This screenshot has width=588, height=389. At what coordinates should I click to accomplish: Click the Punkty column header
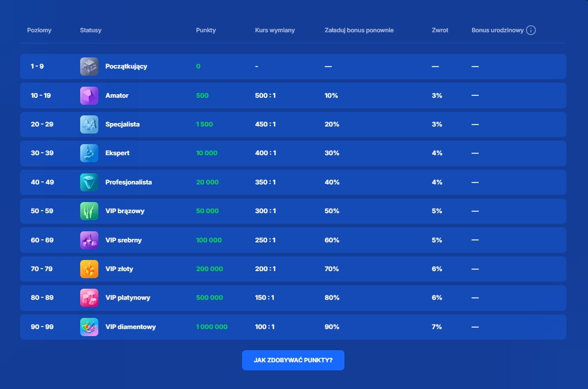pyautogui.click(x=206, y=30)
